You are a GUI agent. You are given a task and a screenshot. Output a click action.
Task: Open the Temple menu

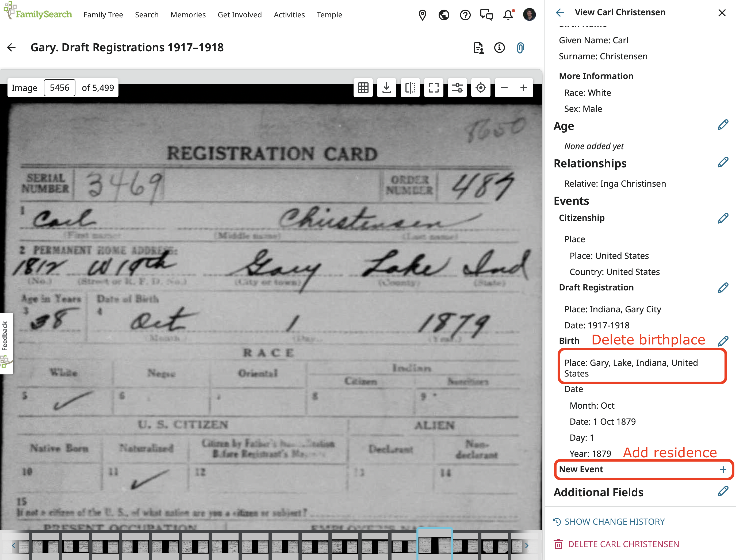[x=329, y=15]
